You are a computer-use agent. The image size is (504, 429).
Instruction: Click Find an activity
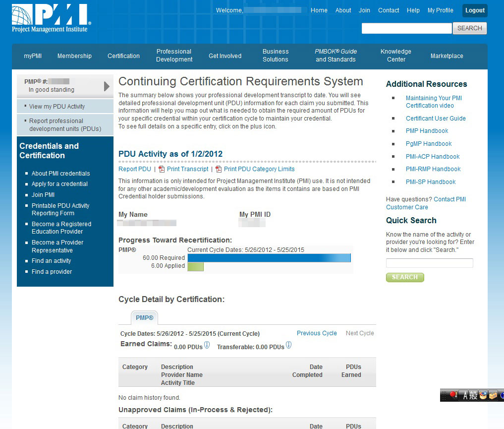pyautogui.click(x=51, y=261)
